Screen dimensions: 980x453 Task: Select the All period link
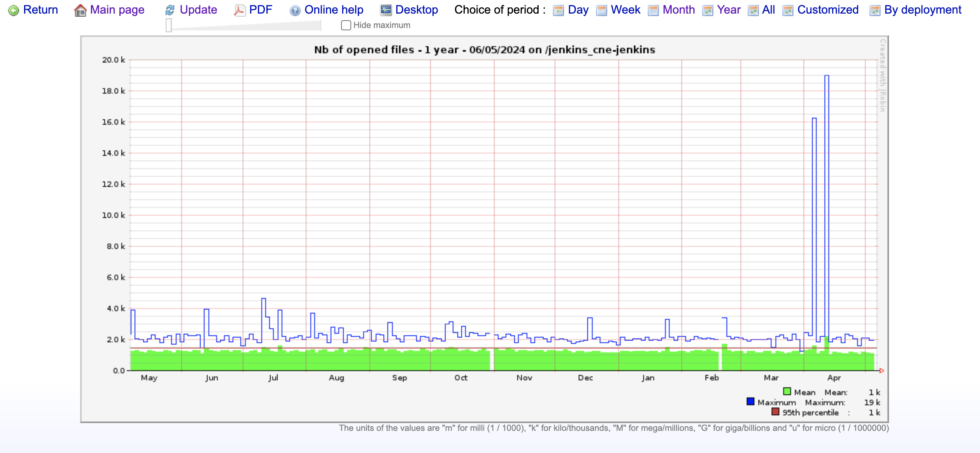pyautogui.click(x=768, y=10)
